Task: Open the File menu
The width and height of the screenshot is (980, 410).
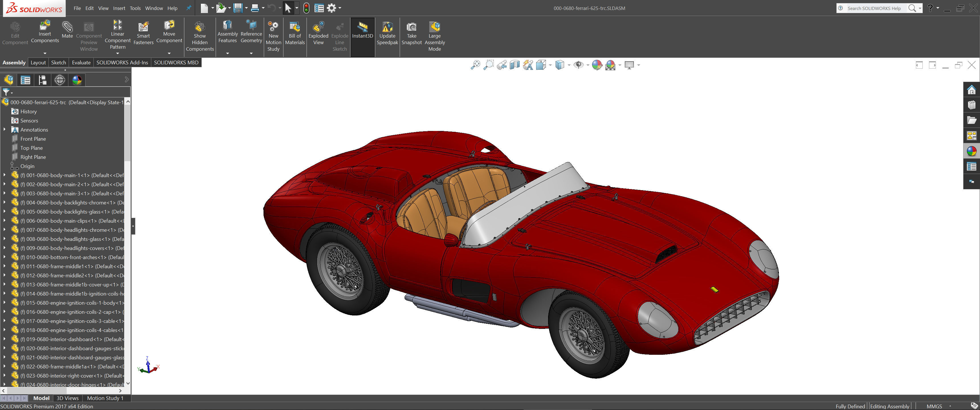Action: (77, 8)
